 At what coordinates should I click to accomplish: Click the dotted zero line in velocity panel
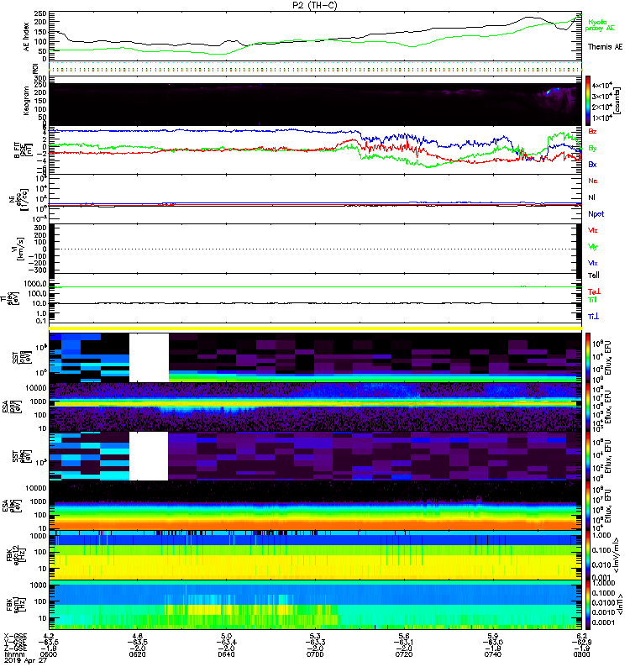pos(315,249)
